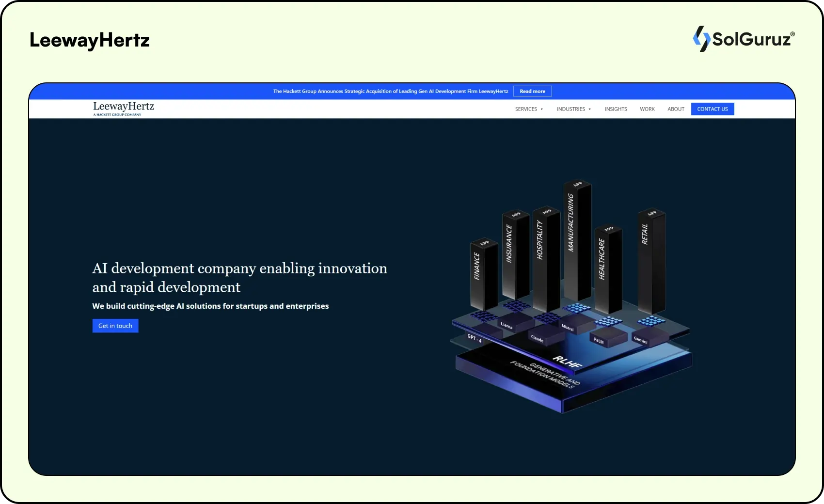Click the RLHF foundation platform layer

[567, 361]
